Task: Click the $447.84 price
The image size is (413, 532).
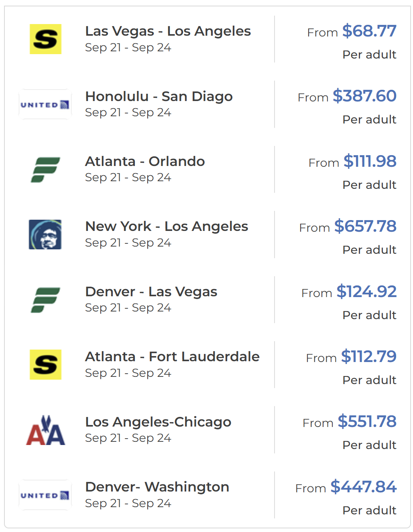Action: (363, 487)
